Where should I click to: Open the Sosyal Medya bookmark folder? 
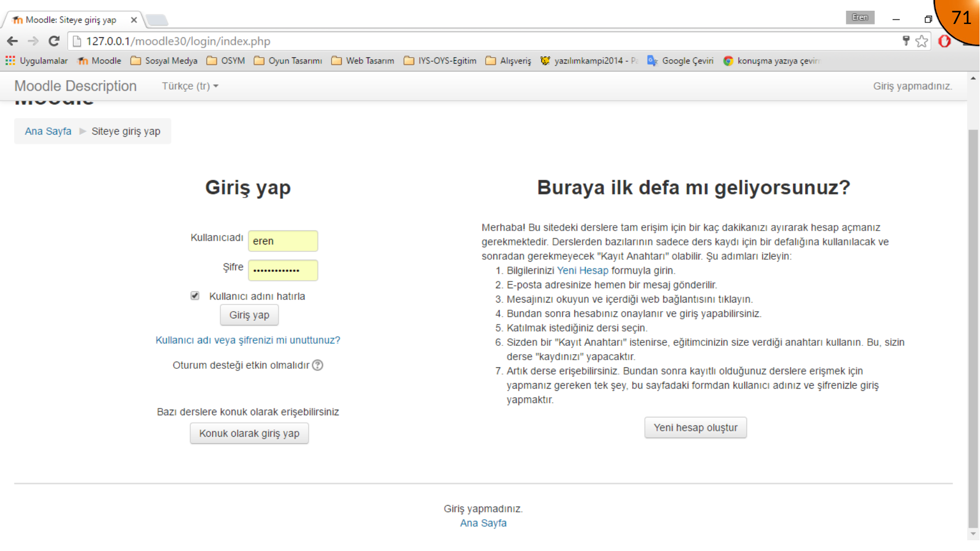164,61
